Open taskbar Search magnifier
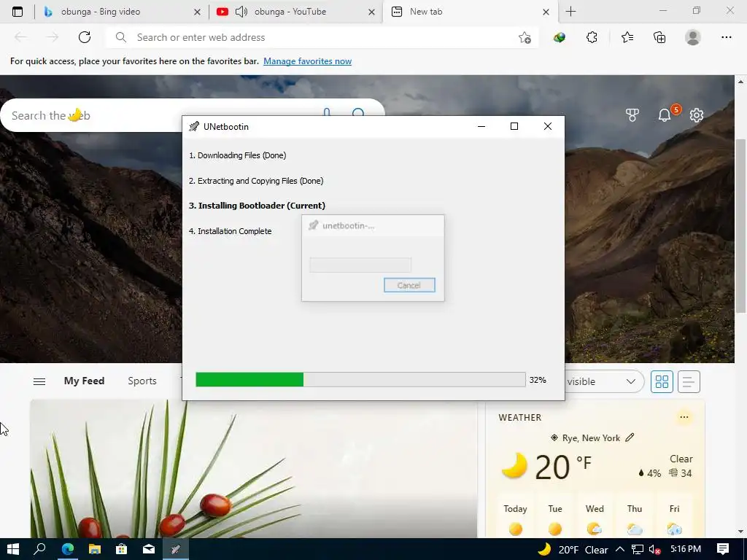The image size is (747, 560). tap(39, 549)
